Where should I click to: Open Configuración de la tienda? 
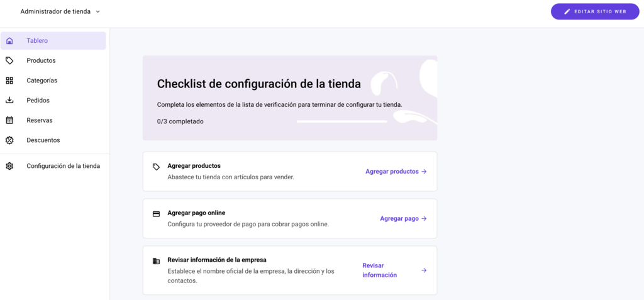coord(53,167)
